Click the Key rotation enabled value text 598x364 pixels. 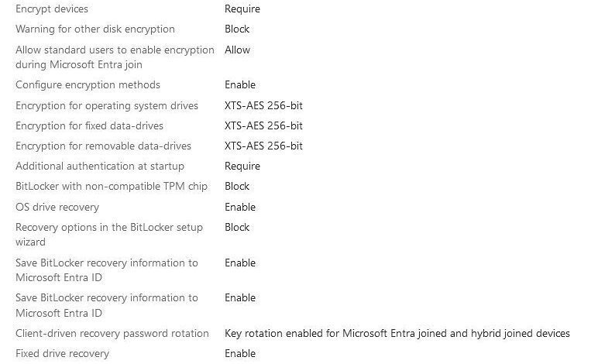tap(397, 334)
